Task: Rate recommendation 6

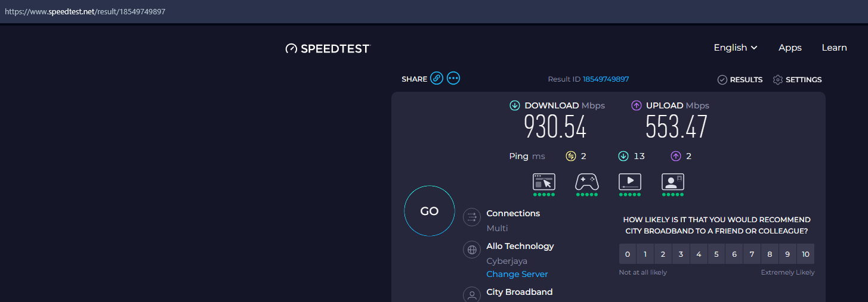Action: point(734,254)
